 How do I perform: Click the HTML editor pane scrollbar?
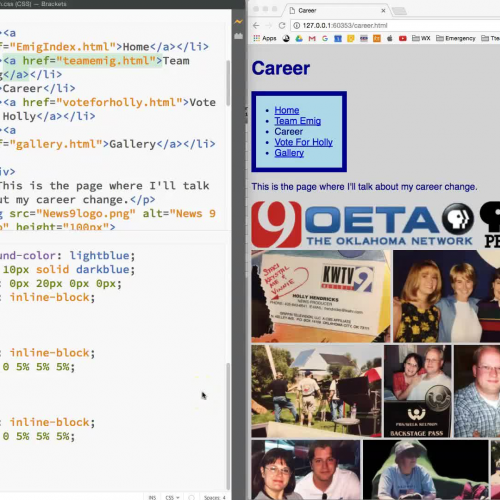[x=228, y=83]
